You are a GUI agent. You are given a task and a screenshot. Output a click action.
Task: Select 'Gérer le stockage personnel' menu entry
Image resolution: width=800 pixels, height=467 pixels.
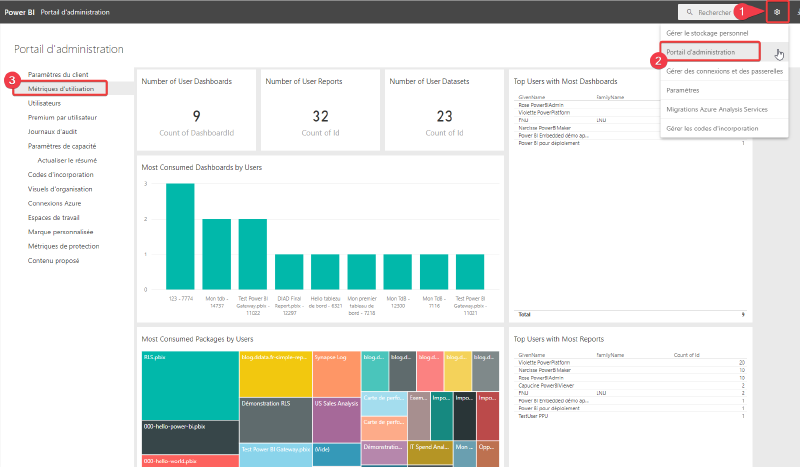tap(707, 33)
